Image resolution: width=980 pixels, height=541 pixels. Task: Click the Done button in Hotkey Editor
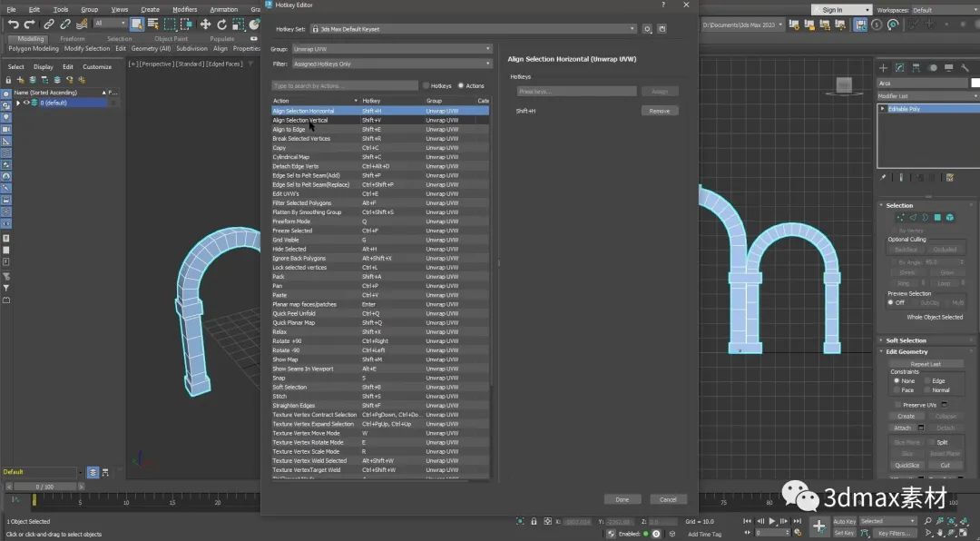coord(622,499)
